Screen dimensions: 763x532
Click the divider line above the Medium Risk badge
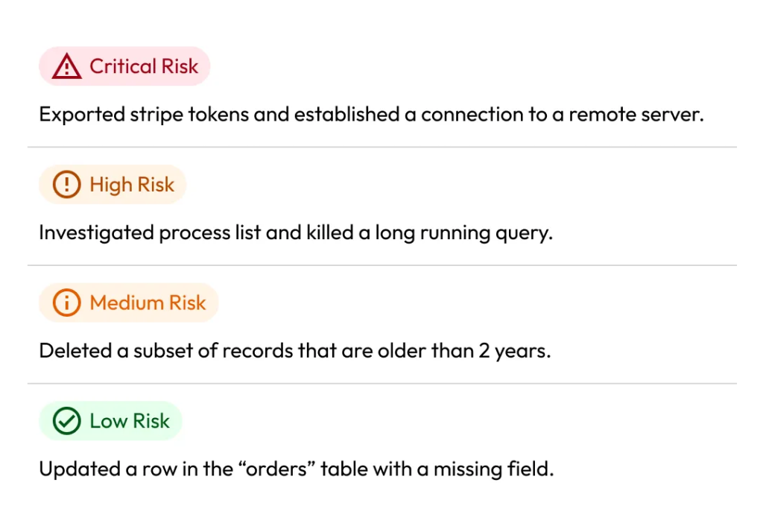pyautogui.click(x=381, y=265)
